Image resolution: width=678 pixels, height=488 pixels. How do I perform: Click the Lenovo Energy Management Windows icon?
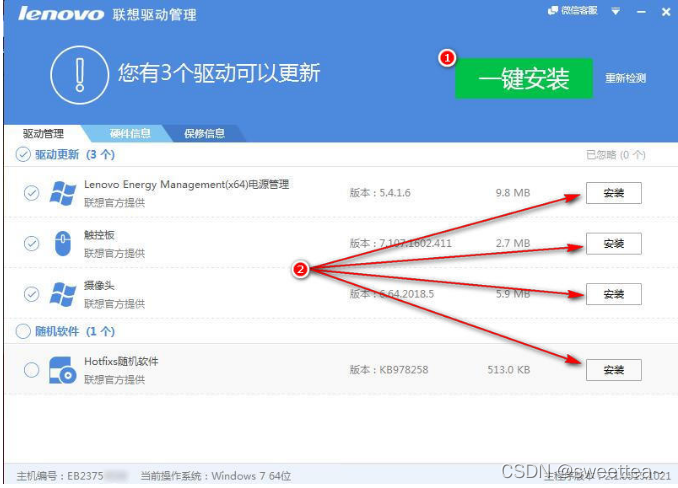click(x=63, y=193)
